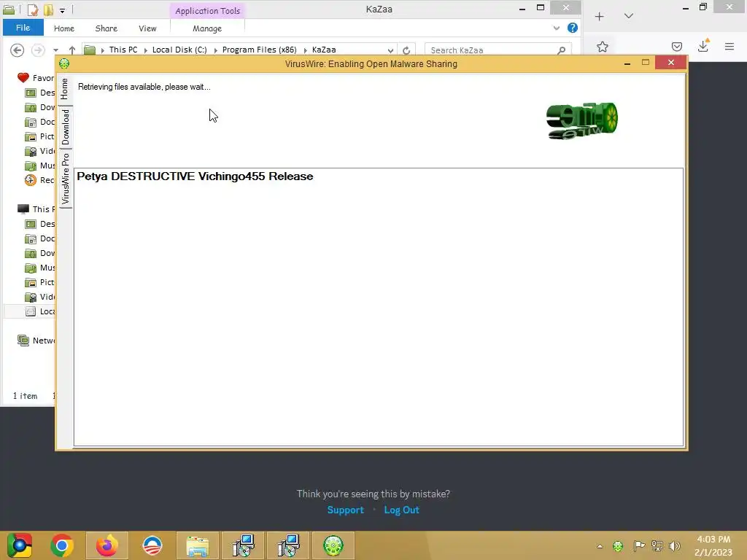
Task: Open recent locations dropdown in Explorer
Action: 55,50
